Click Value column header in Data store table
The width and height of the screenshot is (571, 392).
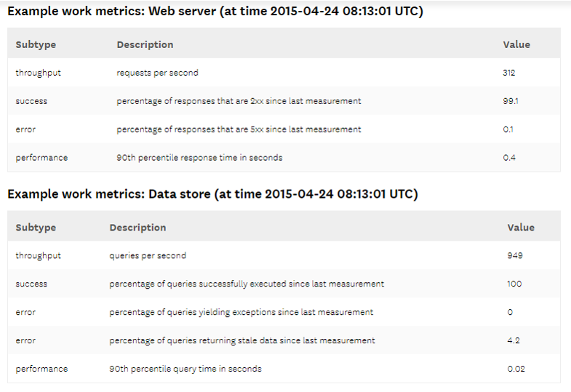[x=521, y=228]
